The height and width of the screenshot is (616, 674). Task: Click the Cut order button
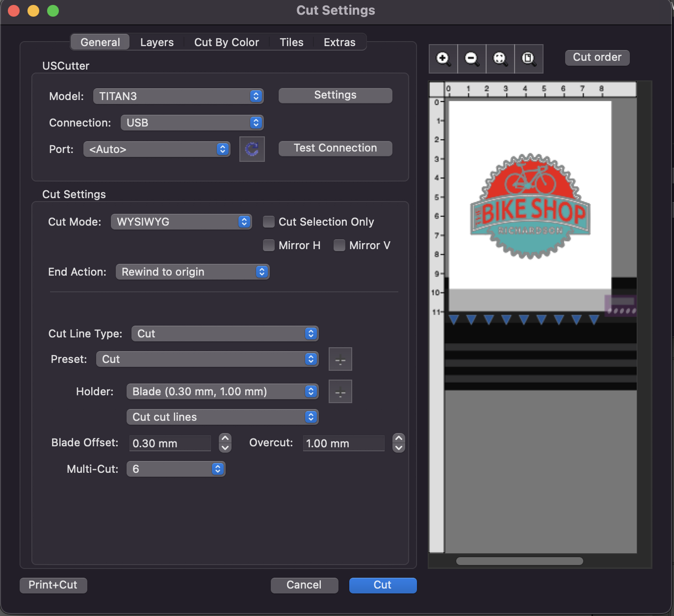click(x=597, y=57)
